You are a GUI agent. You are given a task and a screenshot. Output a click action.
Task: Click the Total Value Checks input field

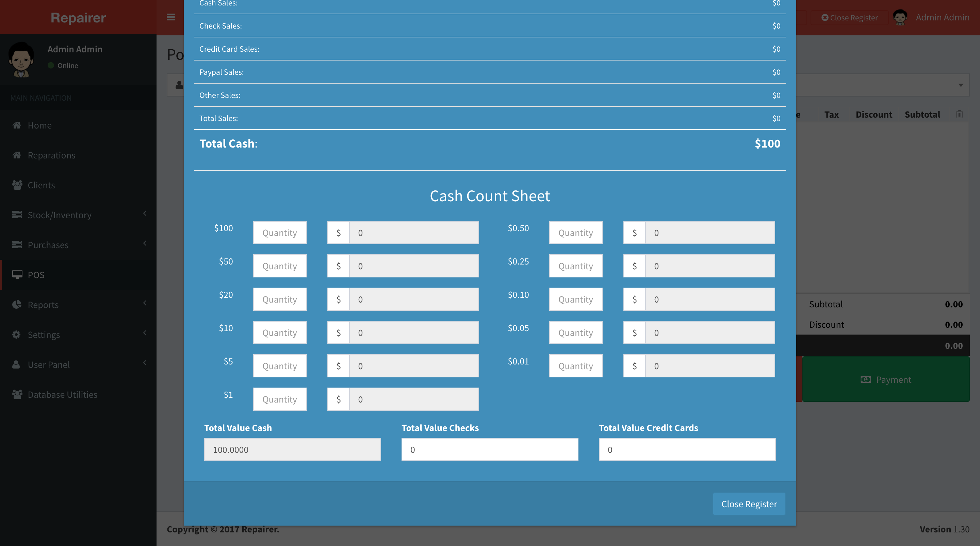pyautogui.click(x=490, y=449)
